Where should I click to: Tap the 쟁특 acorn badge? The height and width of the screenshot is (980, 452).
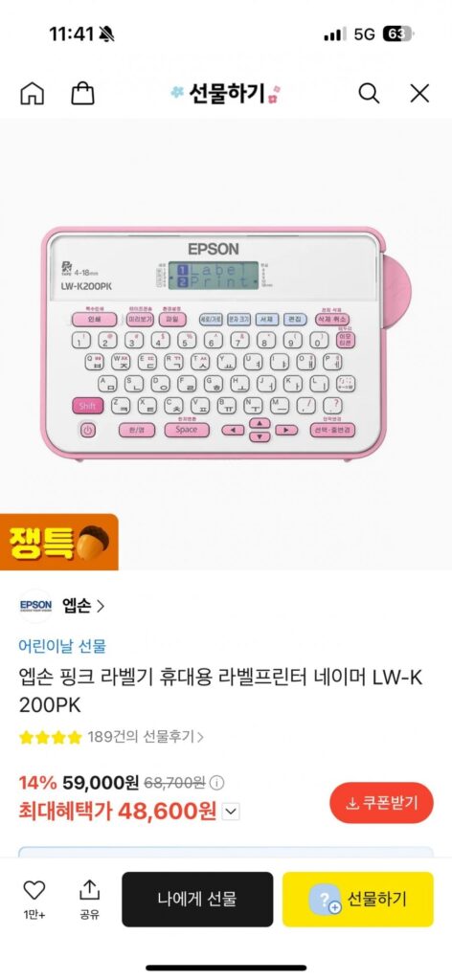58,542
